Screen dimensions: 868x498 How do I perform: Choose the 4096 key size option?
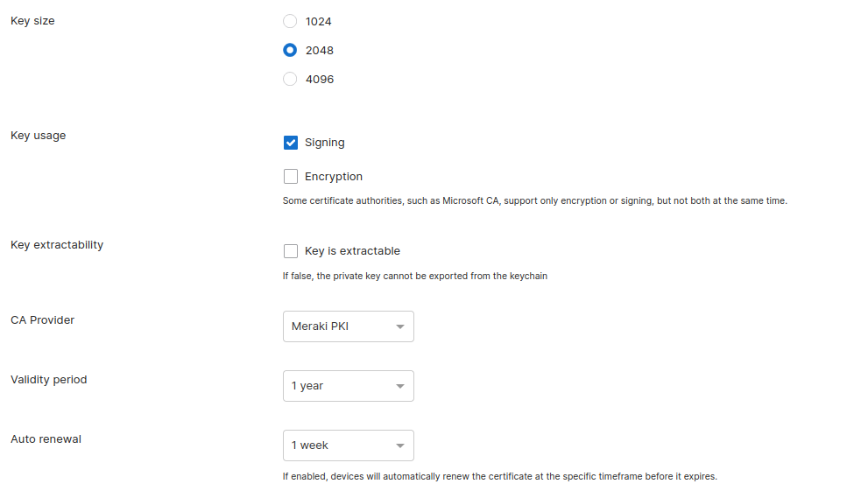point(290,79)
